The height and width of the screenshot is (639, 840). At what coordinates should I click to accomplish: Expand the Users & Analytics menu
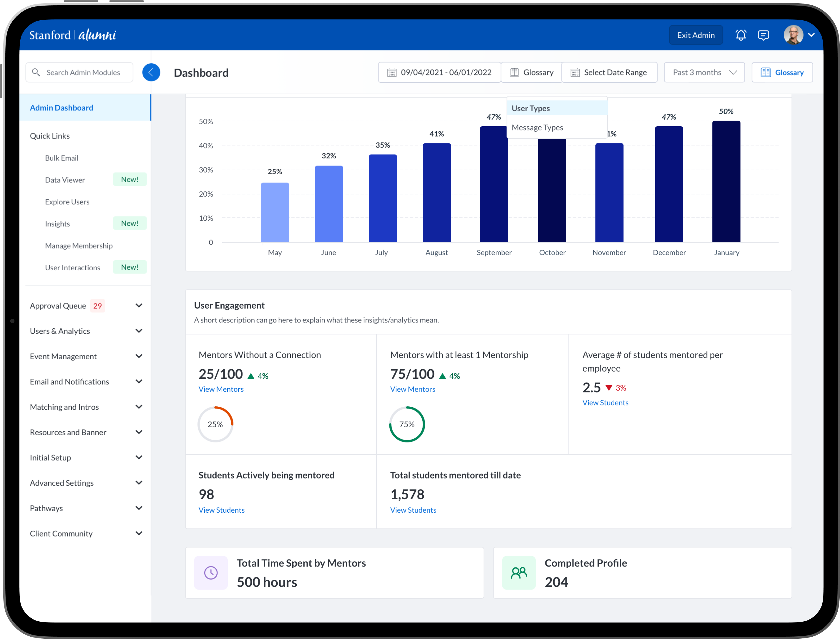tap(139, 331)
